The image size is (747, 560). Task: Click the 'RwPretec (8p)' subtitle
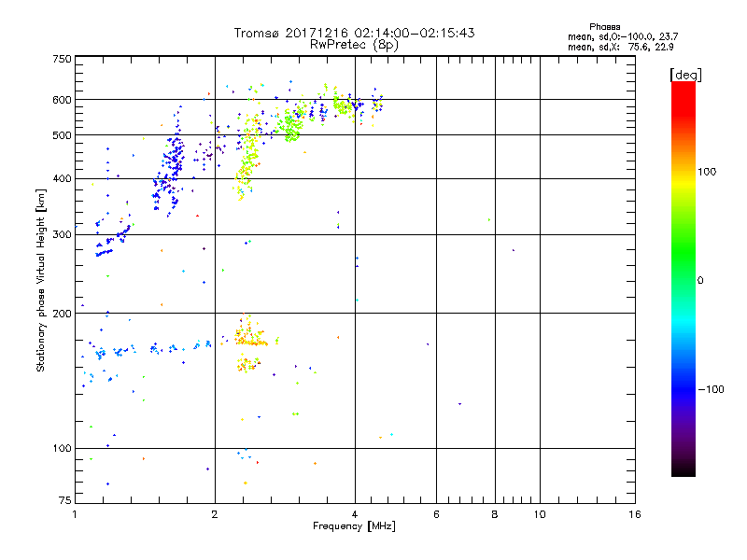coord(354,45)
